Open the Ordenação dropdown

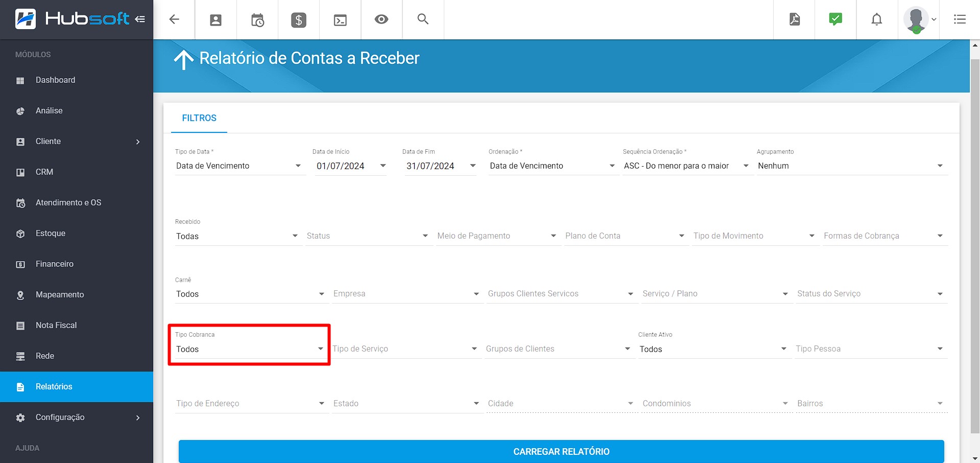pos(554,166)
